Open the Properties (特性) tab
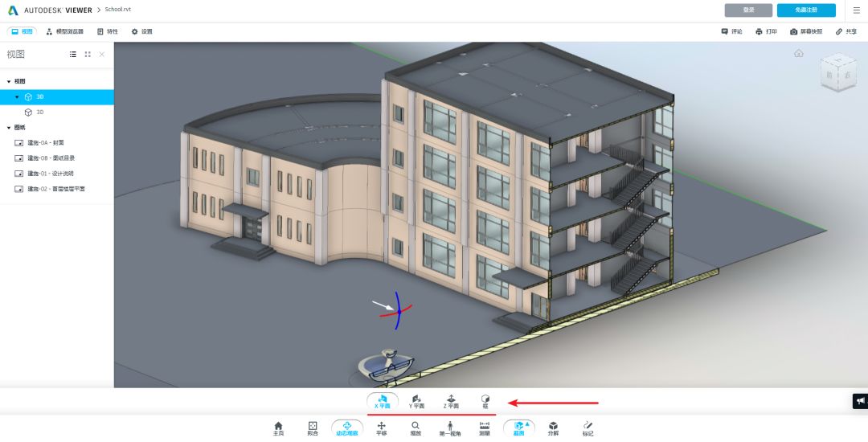868x442 pixels. pos(108,31)
